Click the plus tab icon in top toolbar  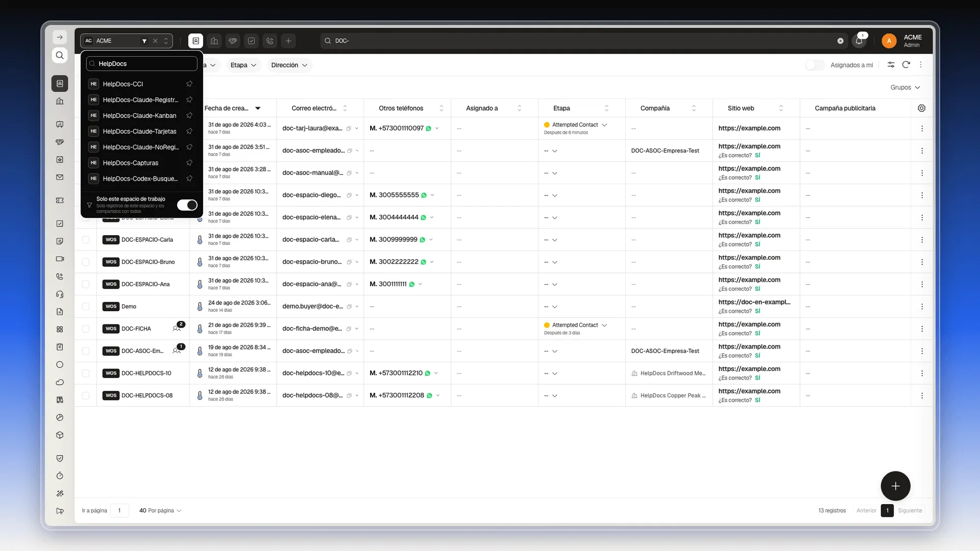[x=288, y=41]
